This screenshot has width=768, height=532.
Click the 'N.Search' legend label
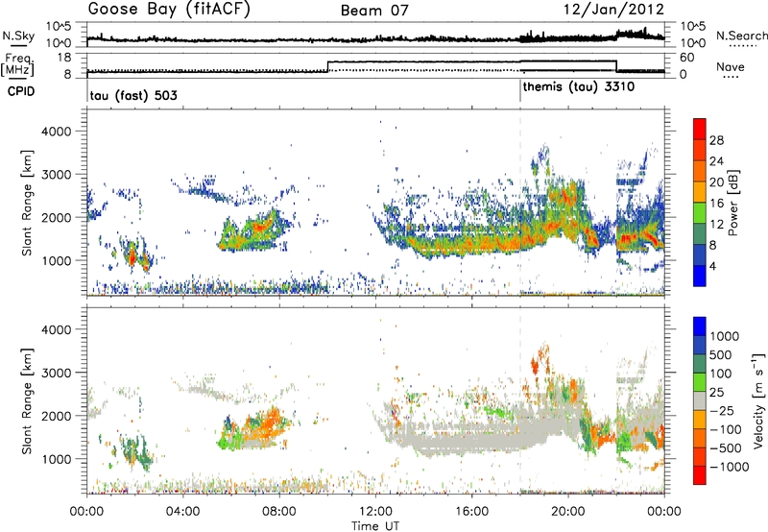pyautogui.click(x=741, y=36)
